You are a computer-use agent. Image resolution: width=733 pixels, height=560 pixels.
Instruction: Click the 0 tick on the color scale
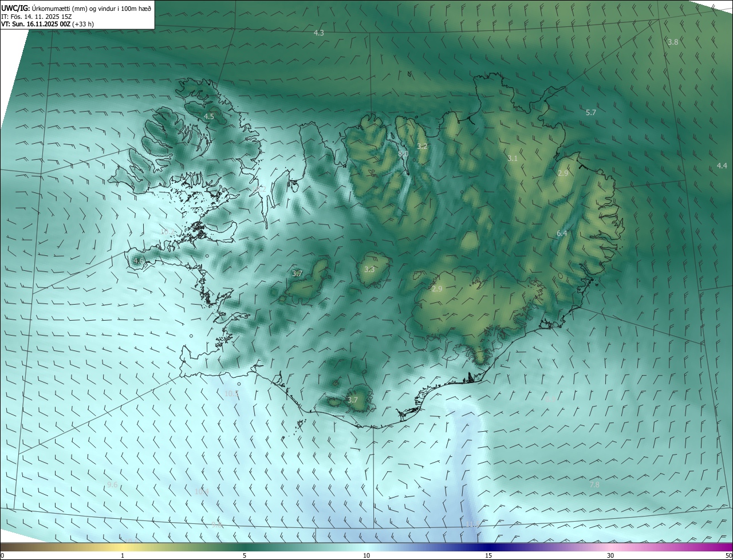point(2,556)
